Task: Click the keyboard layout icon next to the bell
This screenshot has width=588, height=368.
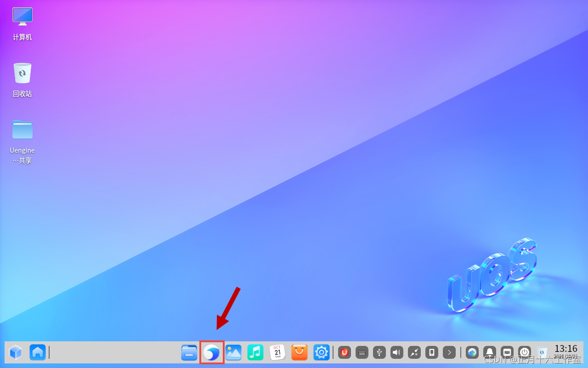Action: click(507, 353)
